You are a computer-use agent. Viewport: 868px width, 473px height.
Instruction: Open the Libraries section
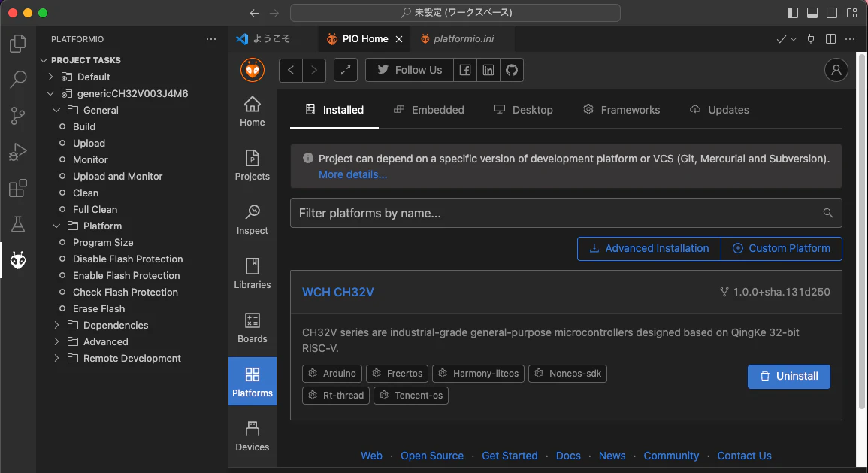point(253,274)
